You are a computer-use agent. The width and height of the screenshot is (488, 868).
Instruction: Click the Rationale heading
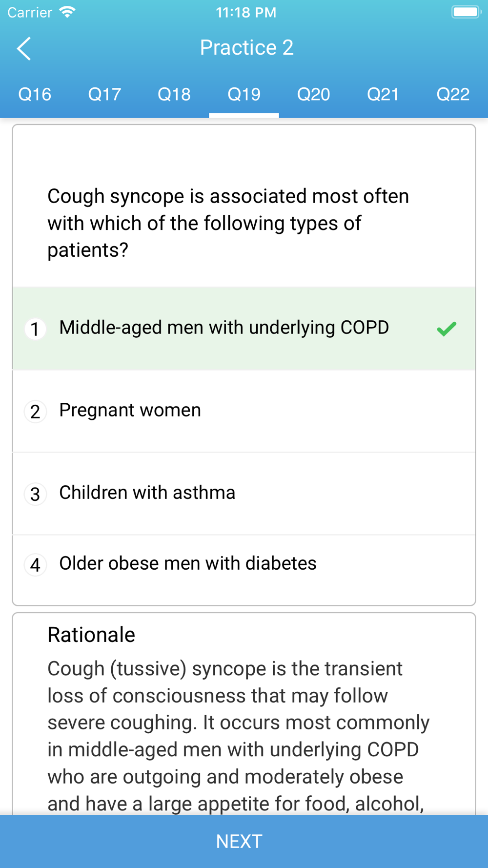[x=91, y=635]
